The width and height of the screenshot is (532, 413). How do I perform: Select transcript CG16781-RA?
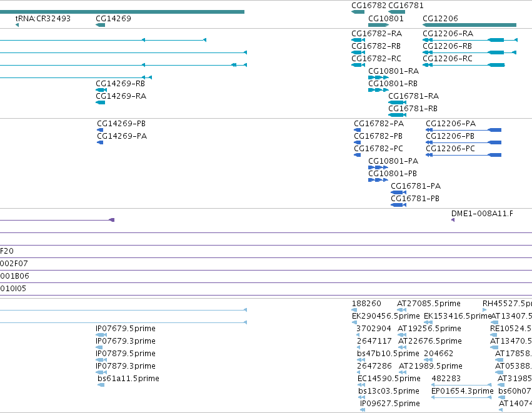pyautogui.click(x=414, y=96)
